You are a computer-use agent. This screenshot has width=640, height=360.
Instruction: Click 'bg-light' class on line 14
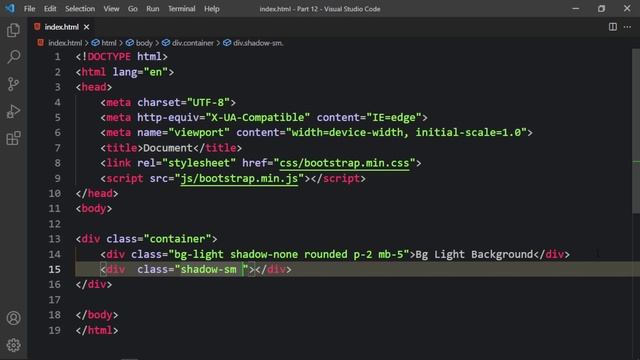point(199,254)
